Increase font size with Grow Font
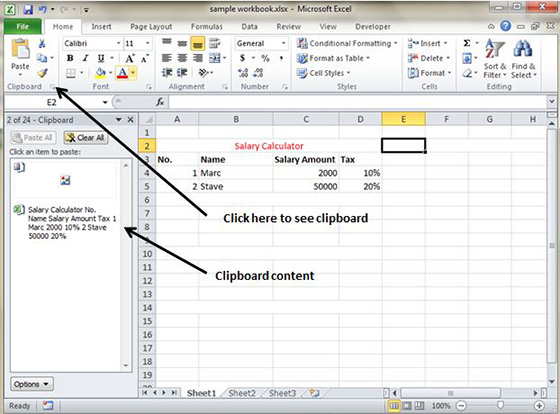Screen dimensions: 560x414 [129, 59]
